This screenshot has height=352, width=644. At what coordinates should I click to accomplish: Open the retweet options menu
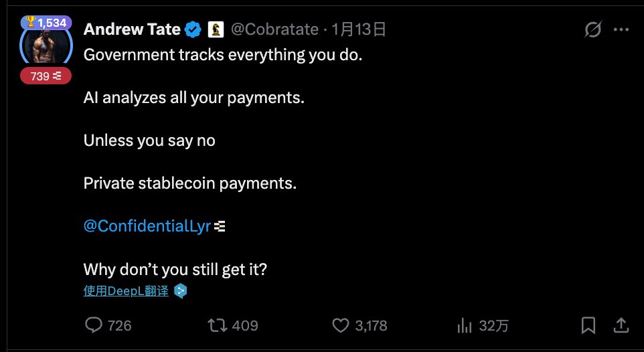tap(216, 325)
